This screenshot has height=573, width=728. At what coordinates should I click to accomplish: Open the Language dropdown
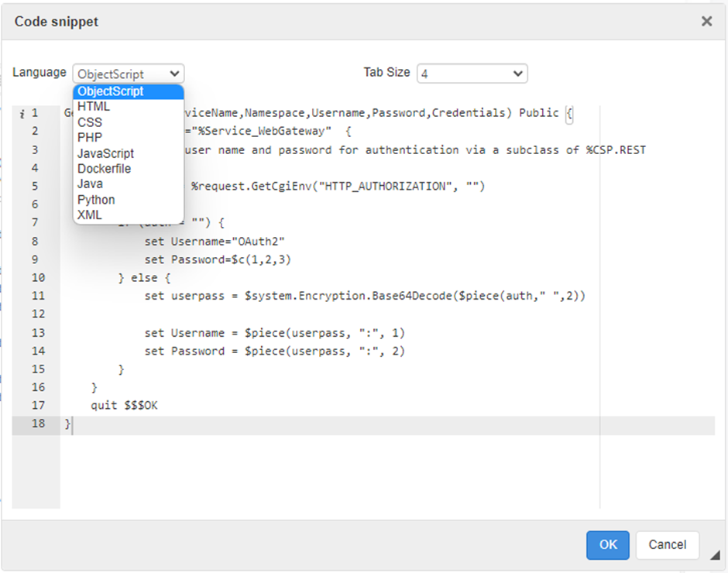pyautogui.click(x=129, y=74)
